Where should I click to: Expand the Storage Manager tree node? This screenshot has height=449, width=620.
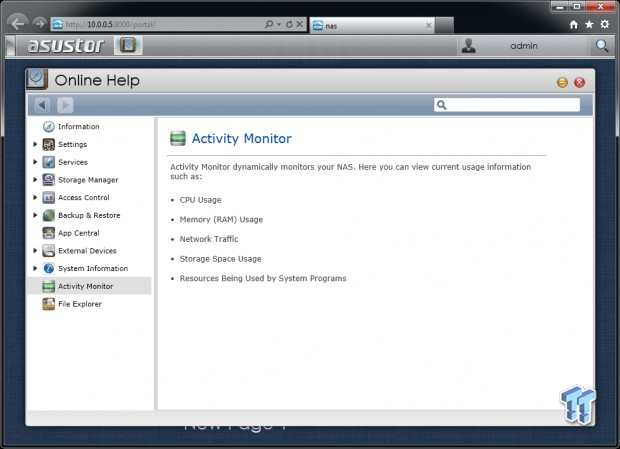pos(35,180)
